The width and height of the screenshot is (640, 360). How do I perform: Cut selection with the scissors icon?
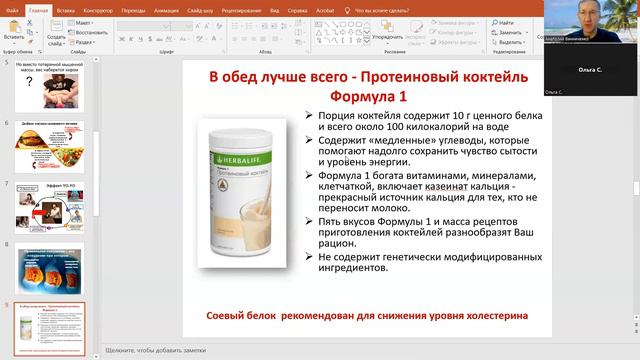(30, 23)
